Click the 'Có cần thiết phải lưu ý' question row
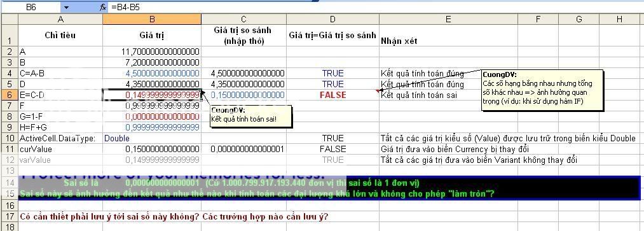644x231 pixels. coord(174,216)
